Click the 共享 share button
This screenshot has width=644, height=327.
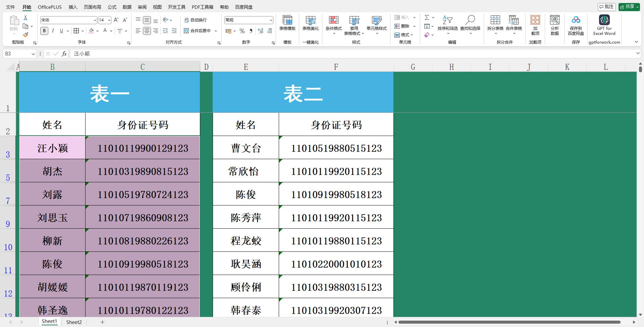[629, 7]
